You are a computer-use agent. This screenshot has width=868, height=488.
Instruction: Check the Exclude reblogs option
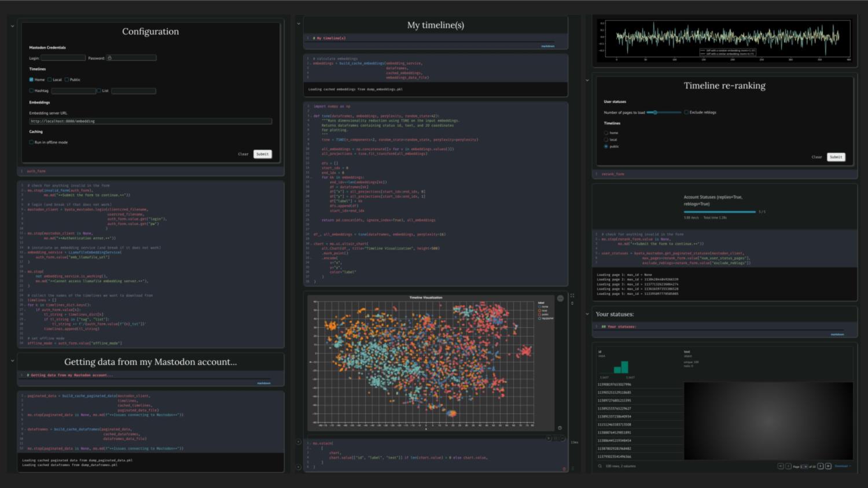click(x=686, y=113)
